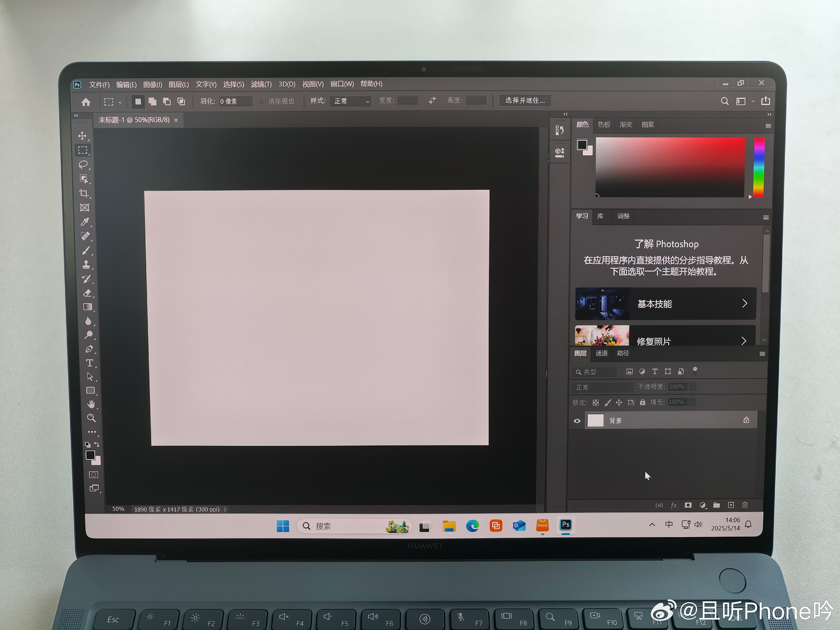Click the foreground color swatch in toolbox

coord(90,455)
